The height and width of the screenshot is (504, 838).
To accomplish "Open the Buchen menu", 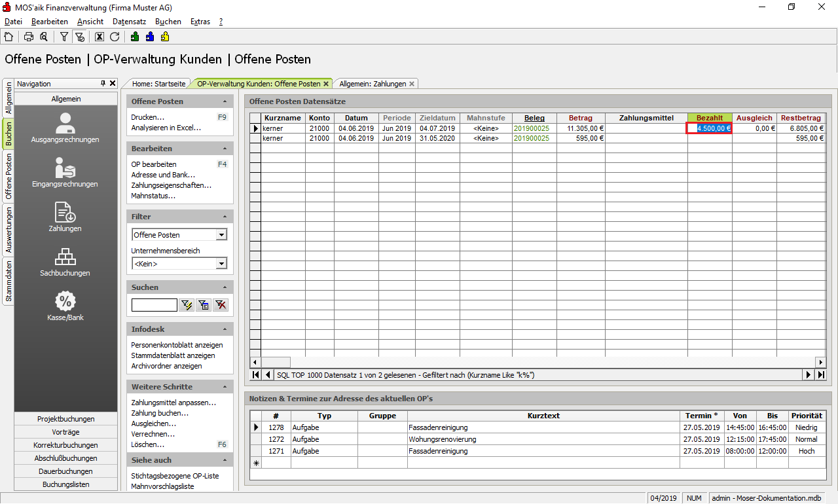I will 168,22.
